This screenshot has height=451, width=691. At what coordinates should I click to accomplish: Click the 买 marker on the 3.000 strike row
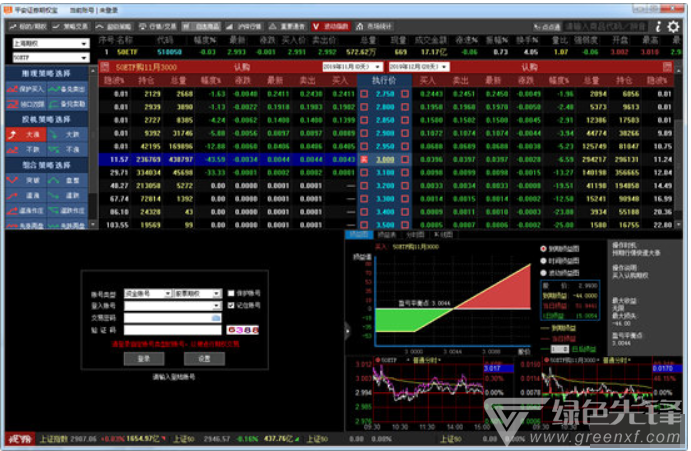coord(364,160)
